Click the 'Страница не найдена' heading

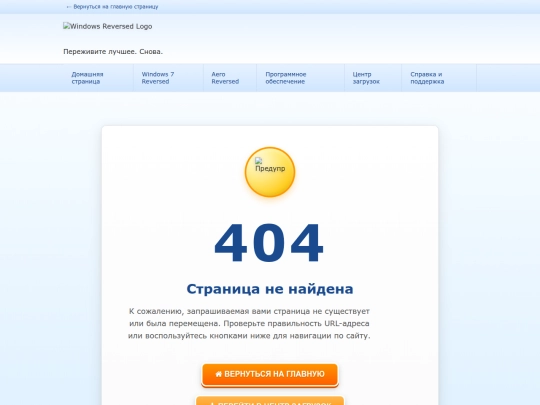pos(270,289)
